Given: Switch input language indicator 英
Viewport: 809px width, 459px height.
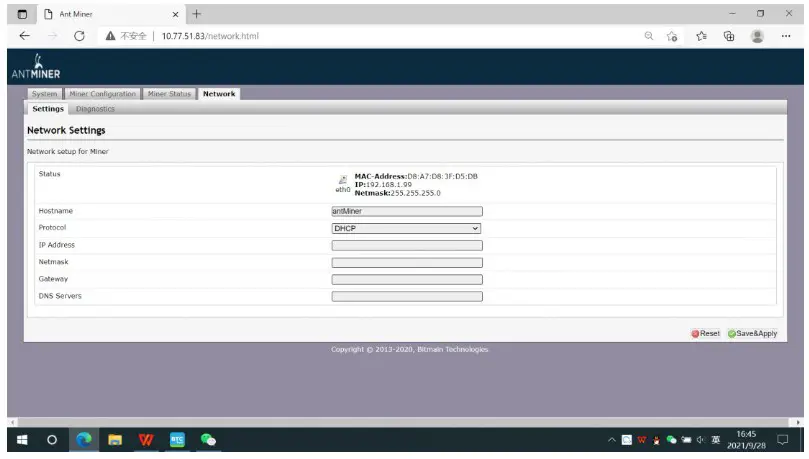Looking at the screenshot, I should click(716, 440).
